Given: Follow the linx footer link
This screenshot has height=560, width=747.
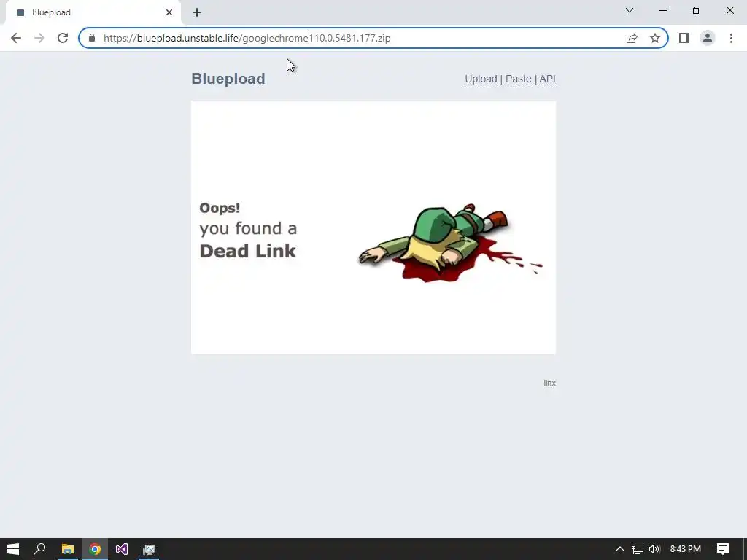Looking at the screenshot, I should click(550, 383).
